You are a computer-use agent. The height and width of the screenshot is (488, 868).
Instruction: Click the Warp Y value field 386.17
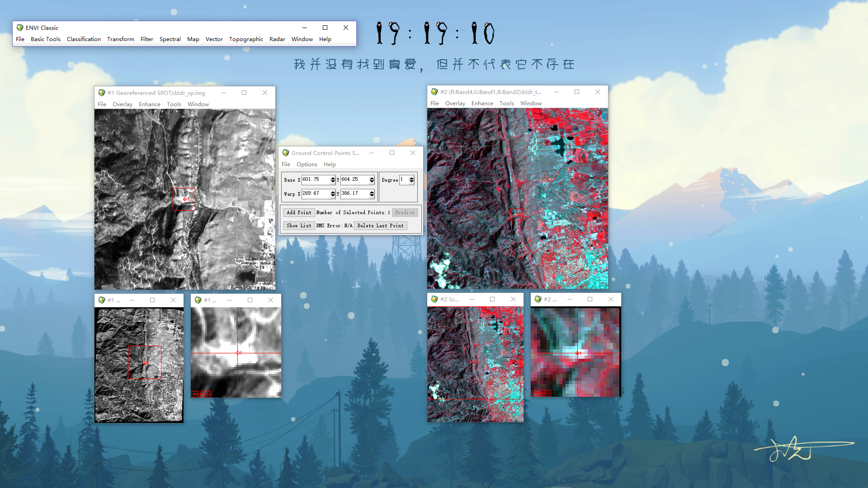[x=354, y=193]
